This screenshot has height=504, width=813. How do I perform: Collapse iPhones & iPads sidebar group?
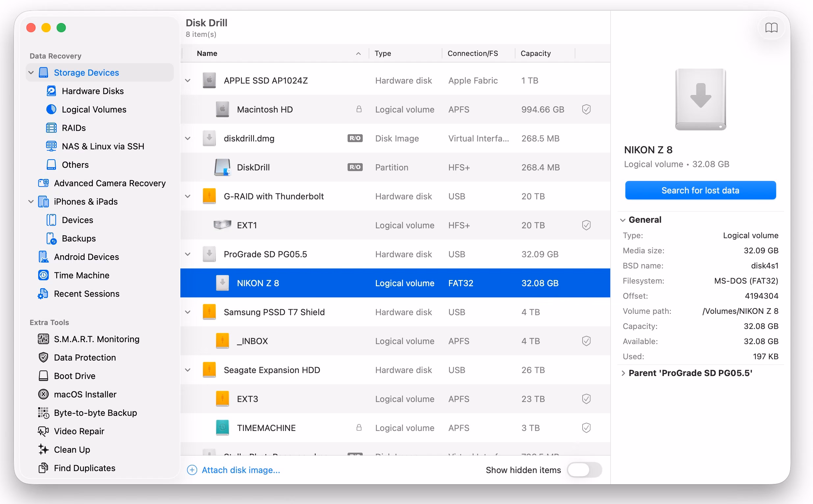[x=31, y=201]
